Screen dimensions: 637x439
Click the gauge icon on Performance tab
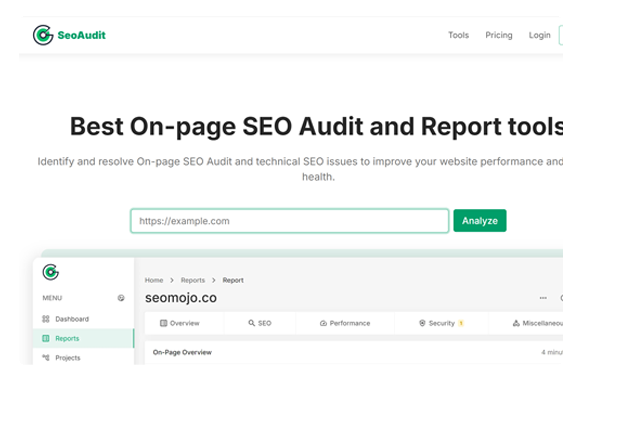pyautogui.click(x=323, y=324)
